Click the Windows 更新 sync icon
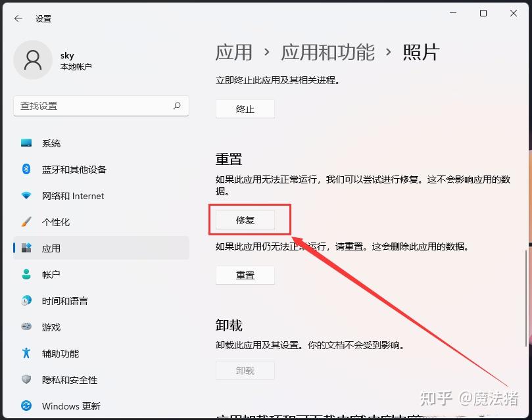The height and width of the screenshot is (420, 532). click(x=26, y=406)
